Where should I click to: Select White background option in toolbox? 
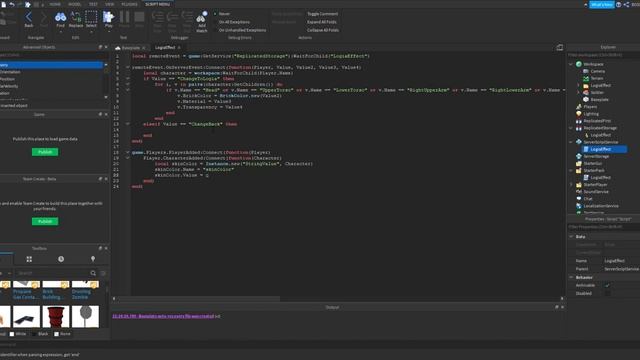(18, 334)
